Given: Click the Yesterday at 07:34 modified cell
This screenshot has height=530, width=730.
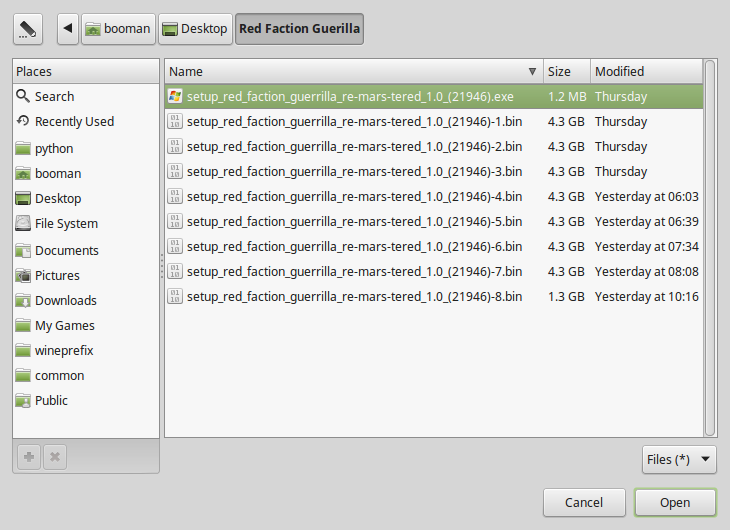Looking at the screenshot, I should (647, 246).
